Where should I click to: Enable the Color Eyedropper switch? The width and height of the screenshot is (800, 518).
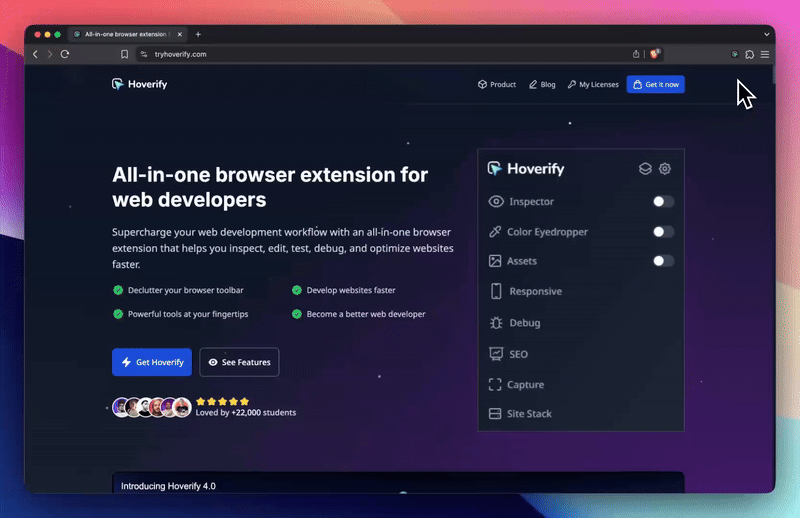tap(663, 232)
